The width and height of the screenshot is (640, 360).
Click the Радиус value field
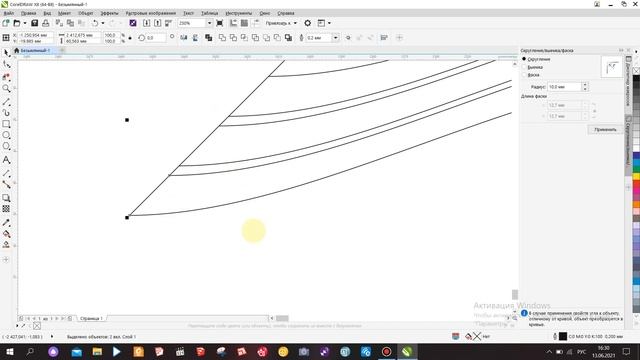pyautogui.click(x=564, y=87)
